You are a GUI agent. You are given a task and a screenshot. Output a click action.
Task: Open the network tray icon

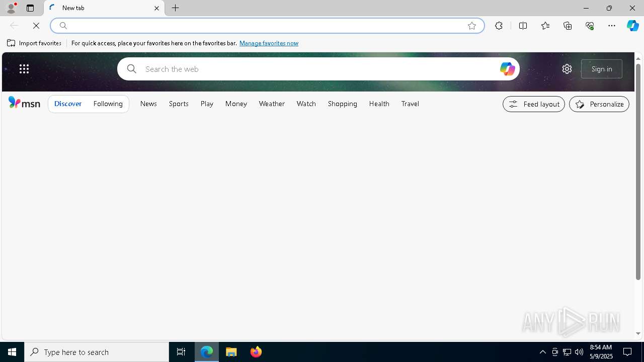[x=567, y=352]
